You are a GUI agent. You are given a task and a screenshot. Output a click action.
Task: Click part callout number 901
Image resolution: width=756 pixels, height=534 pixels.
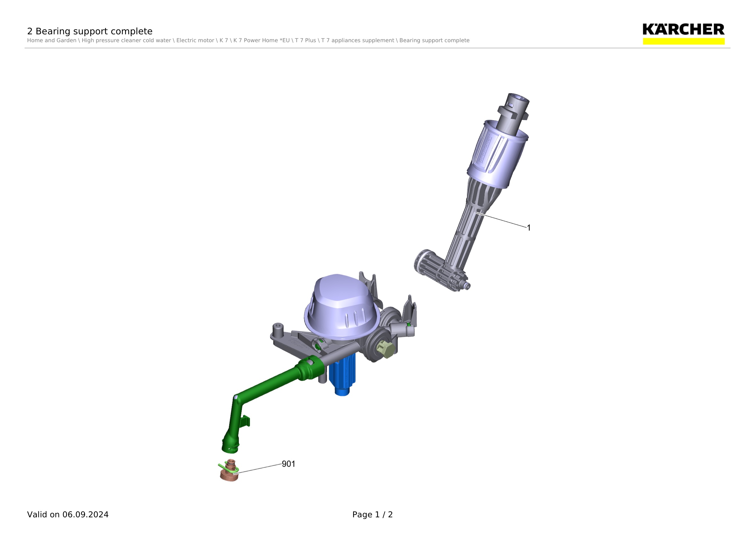pyautogui.click(x=289, y=464)
